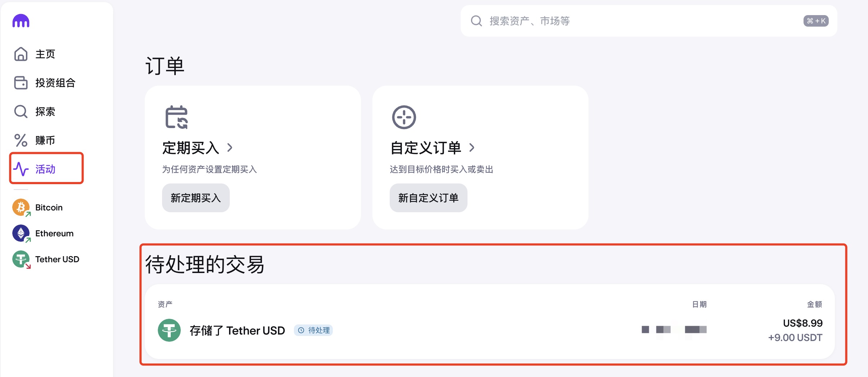This screenshot has width=868, height=377.
Task: Click the ⌘+K shortcut badge
Action: (816, 21)
